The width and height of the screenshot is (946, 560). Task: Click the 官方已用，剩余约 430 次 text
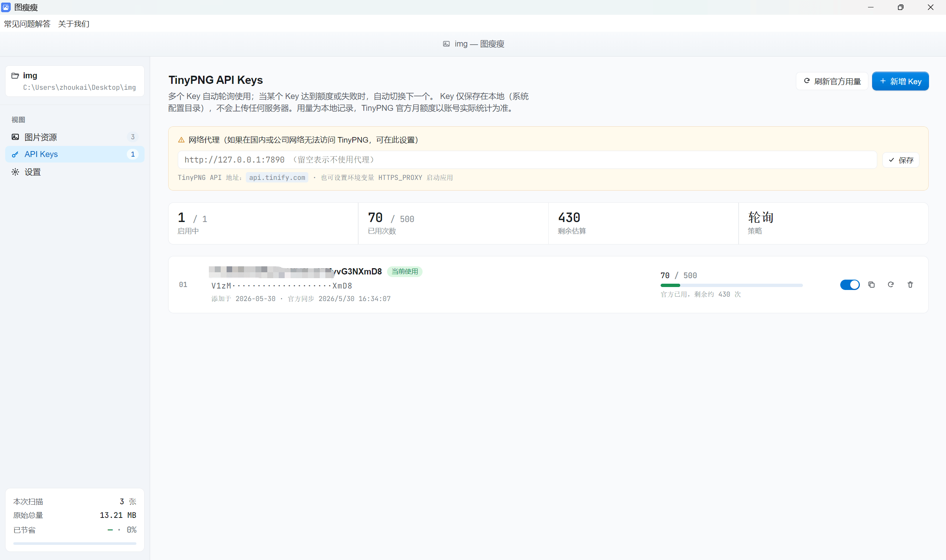coord(701,294)
